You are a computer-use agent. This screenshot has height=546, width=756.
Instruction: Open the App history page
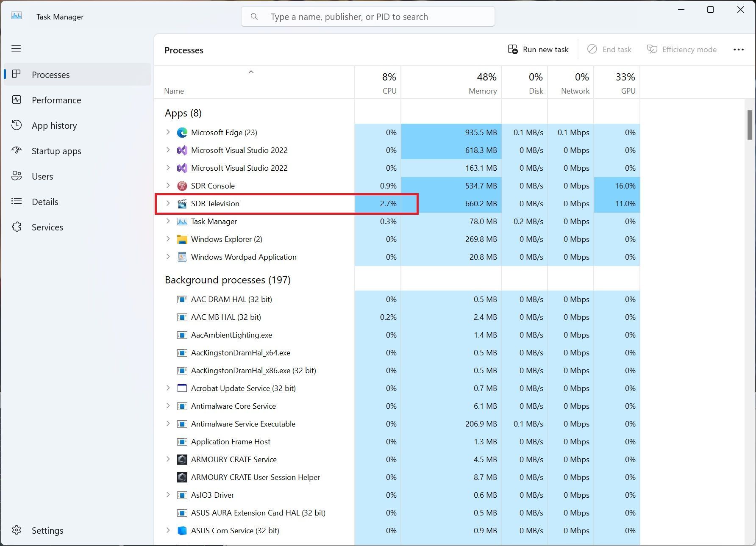pos(78,125)
